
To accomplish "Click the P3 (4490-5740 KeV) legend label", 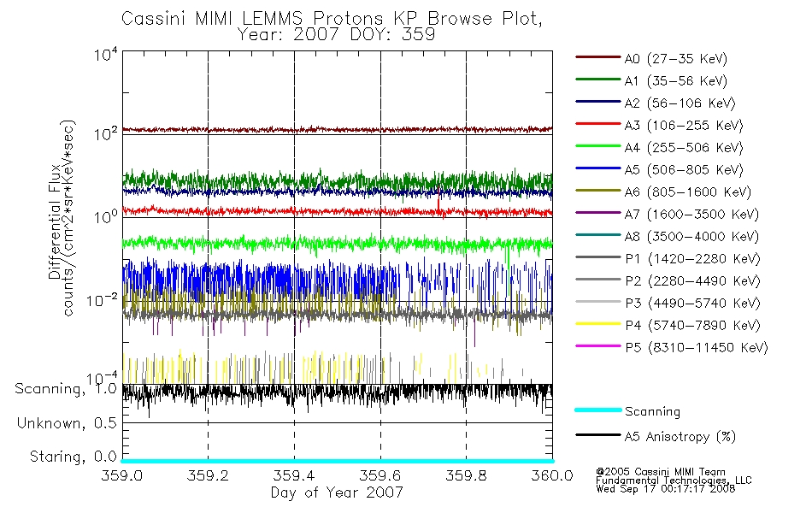I will pyautogui.click(x=692, y=304).
